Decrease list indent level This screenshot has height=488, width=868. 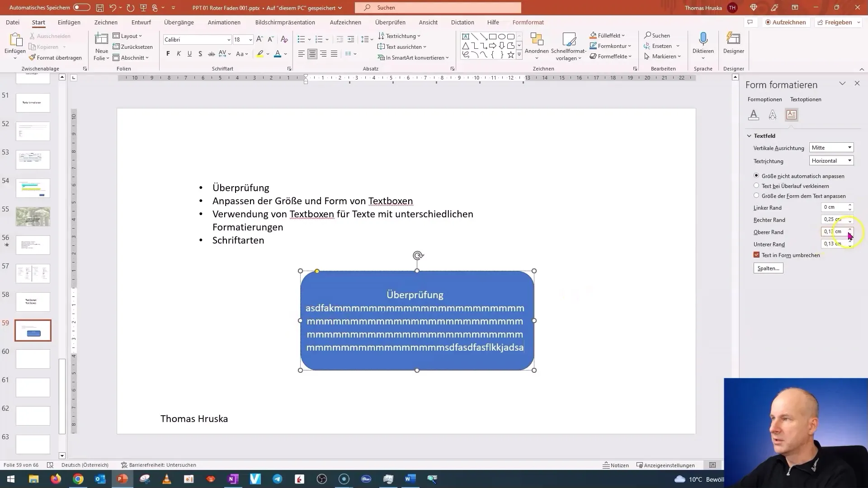coord(340,39)
